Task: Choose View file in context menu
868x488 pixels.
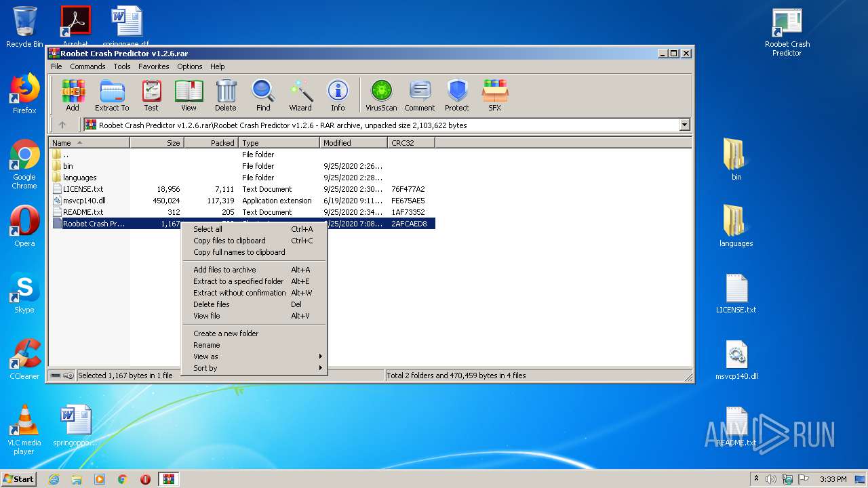Action: pyautogui.click(x=254, y=316)
